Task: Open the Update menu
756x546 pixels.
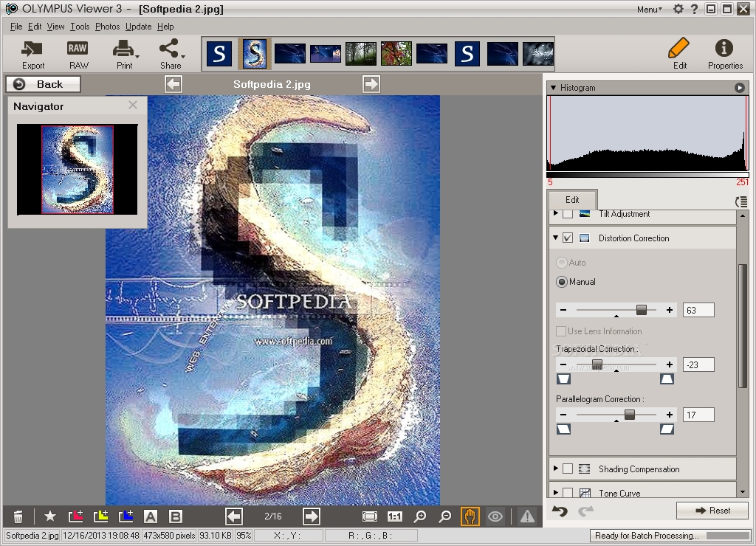Action: point(138,27)
